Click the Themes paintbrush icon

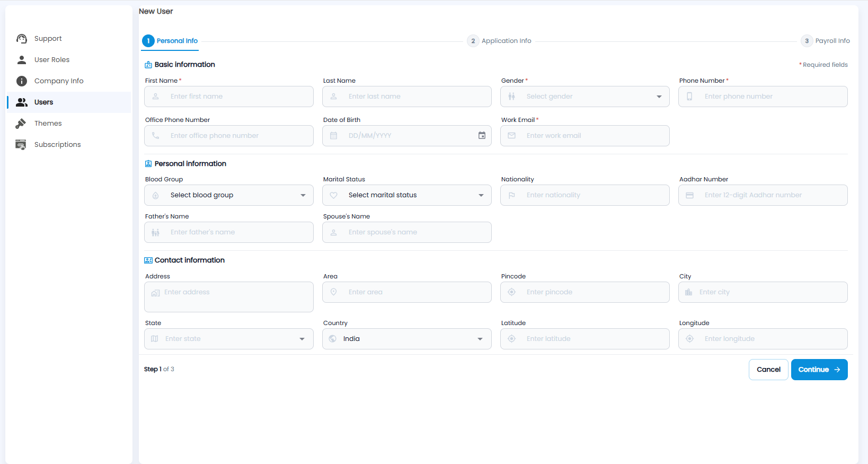(21, 124)
